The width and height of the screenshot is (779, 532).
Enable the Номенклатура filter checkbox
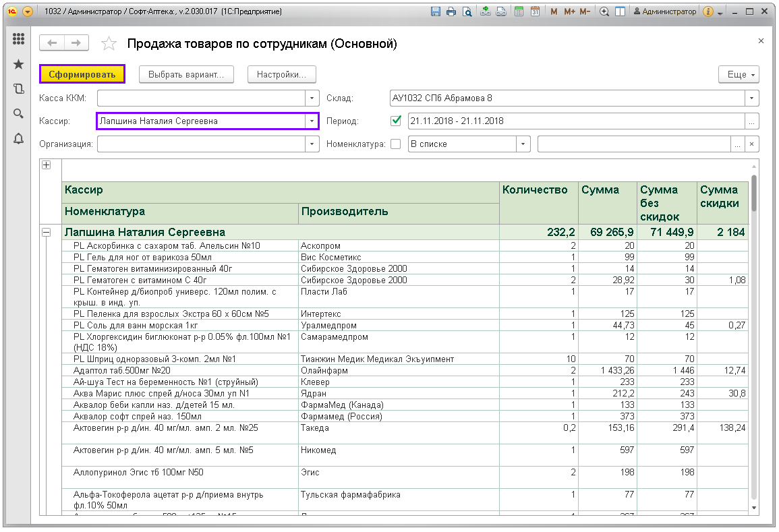tap(396, 144)
